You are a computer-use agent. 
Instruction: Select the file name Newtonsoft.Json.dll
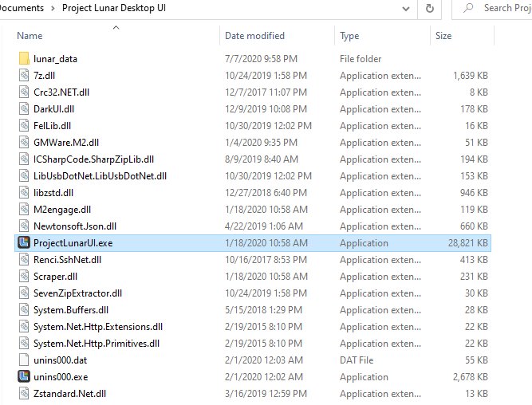[x=75, y=226]
